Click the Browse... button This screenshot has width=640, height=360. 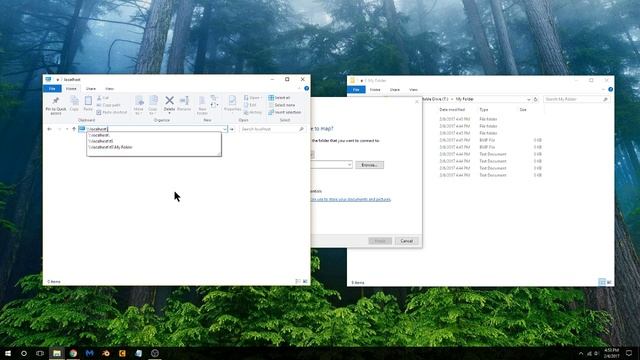click(x=369, y=165)
